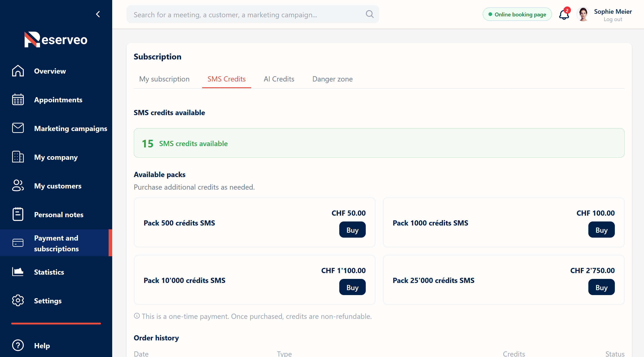The image size is (644, 357).
Task: Click the CHF 1'100.00 price text
Action: pyautogui.click(x=343, y=271)
